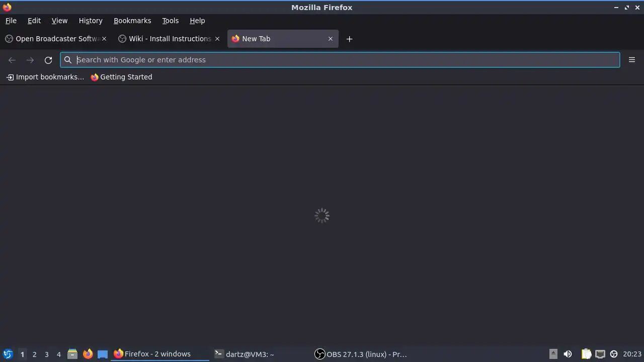Open Import bookmarks bookmark item
The height and width of the screenshot is (362, 644).
(45, 77)
